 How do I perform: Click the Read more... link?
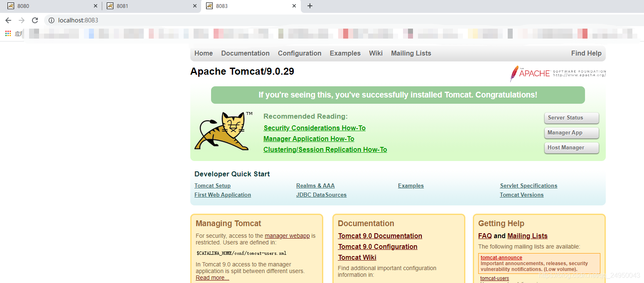click(x=212, y=278)
